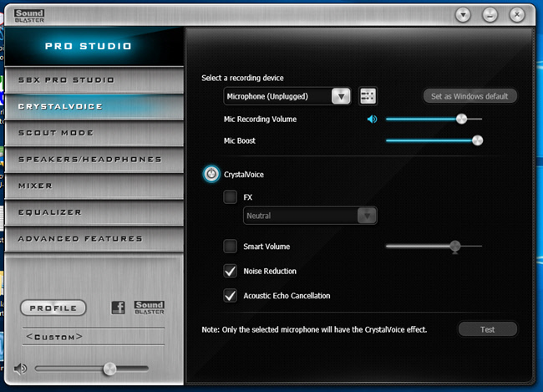
Task: Mute master volume speaker icon
Action: [x=21, y=369]
